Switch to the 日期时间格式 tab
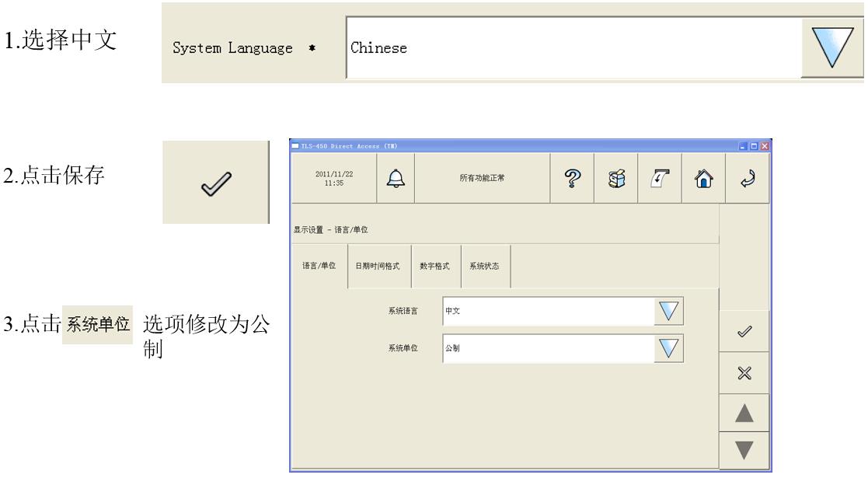The height and width of the screenshot is (478, 868). [378, 266]
